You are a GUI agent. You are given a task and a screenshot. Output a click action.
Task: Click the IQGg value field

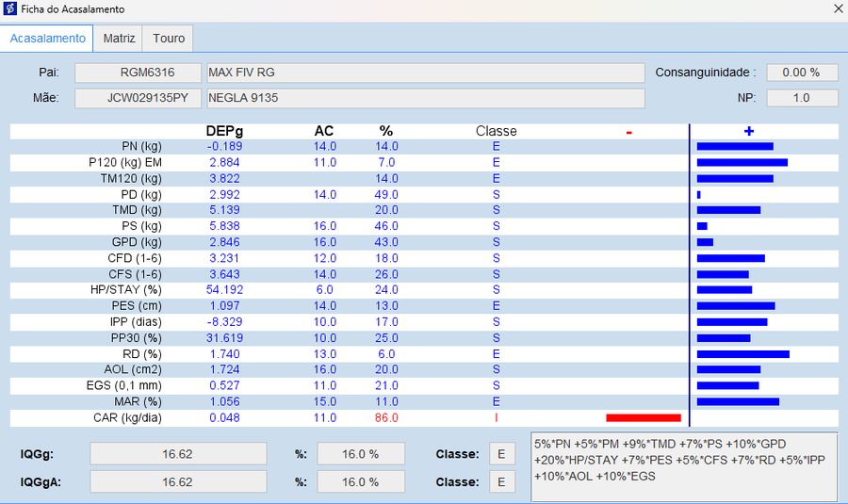coord(178,454)
